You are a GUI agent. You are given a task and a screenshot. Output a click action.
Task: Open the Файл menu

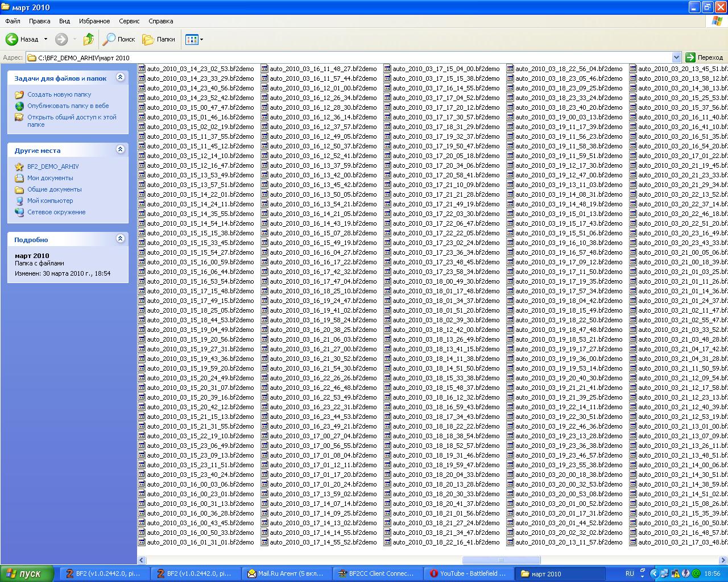(13, 21)
